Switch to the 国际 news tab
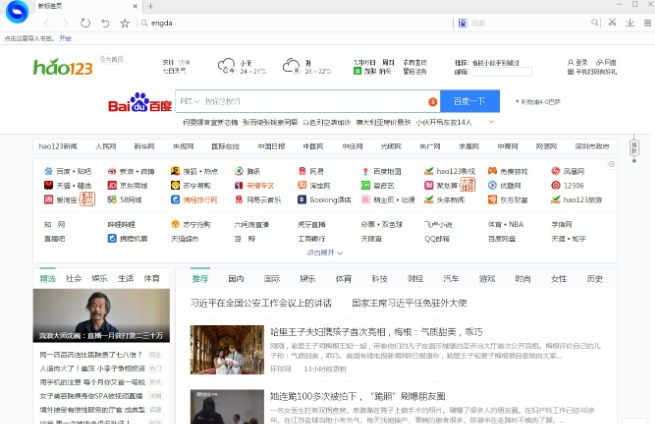 (x=272, y=279)
